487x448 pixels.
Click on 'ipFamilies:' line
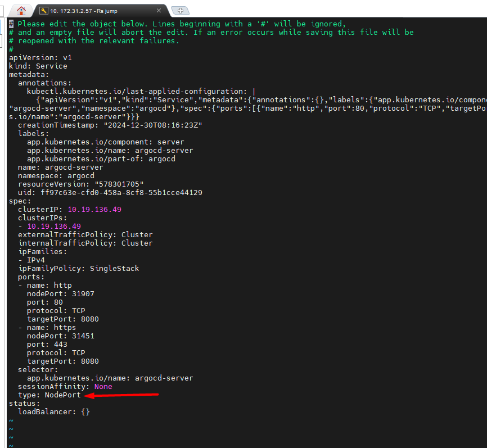coord(42,251)
